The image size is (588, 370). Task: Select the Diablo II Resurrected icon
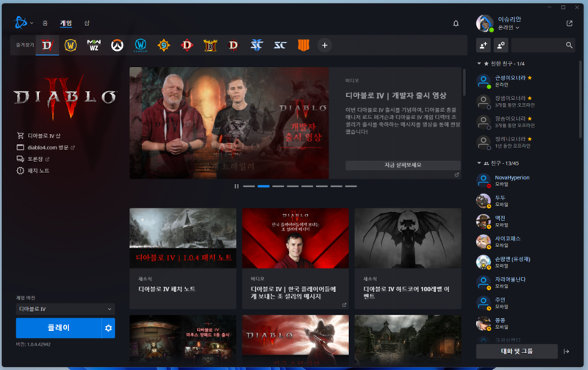[210, 46]
